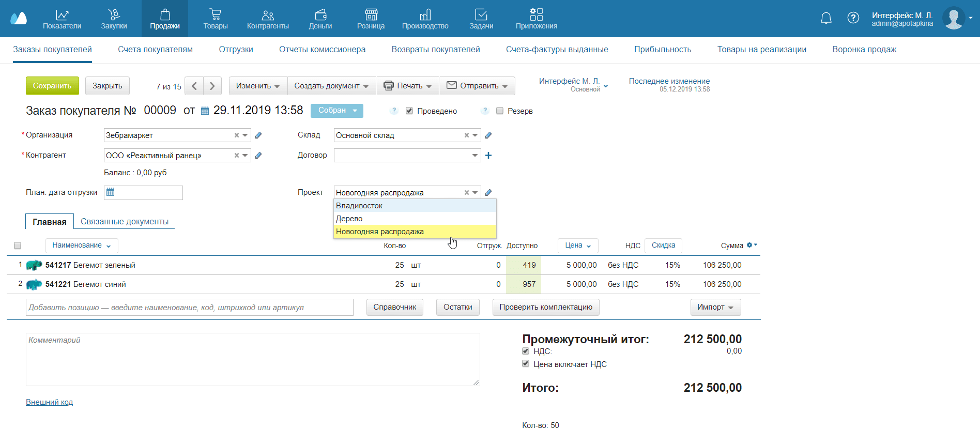Viewport: 980px width, 444px height.
Task: Click the help question mark icon
Action: [853, 18]
